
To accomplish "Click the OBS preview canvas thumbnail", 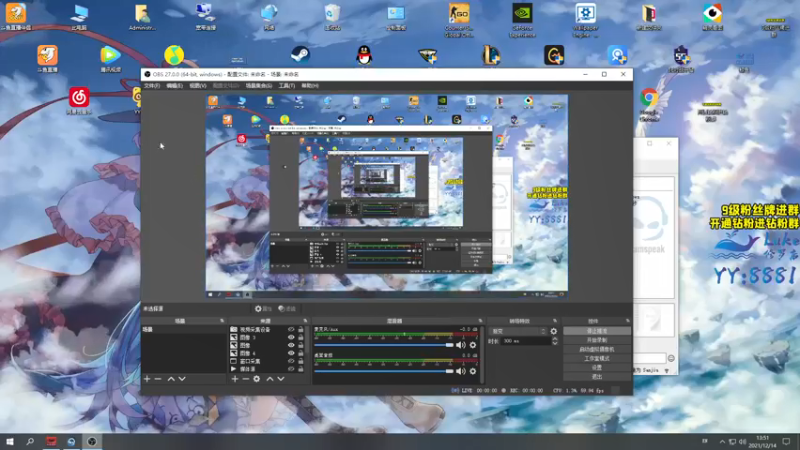I will coord(387,196).
